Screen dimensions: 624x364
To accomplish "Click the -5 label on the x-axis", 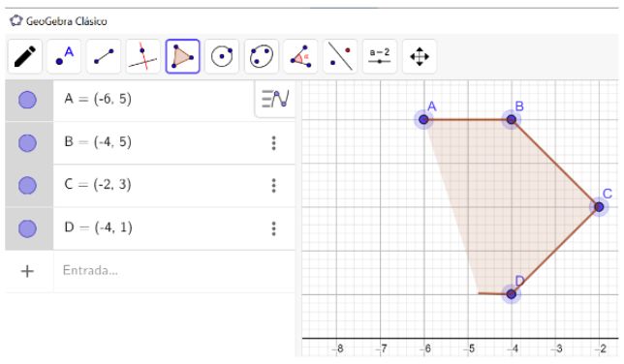I will pos(470,349).
